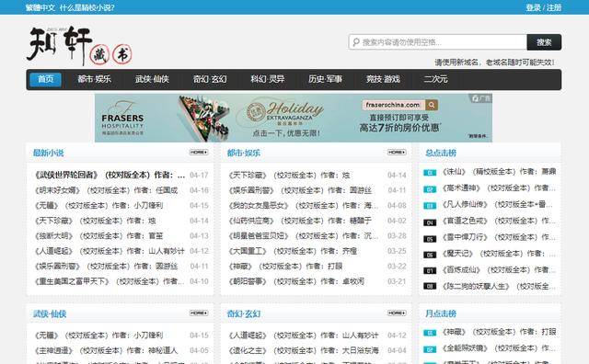This screenshot has height=364, width=589.
Task: Open the 都市·娱乐 section heading
Action: (243, 153)
